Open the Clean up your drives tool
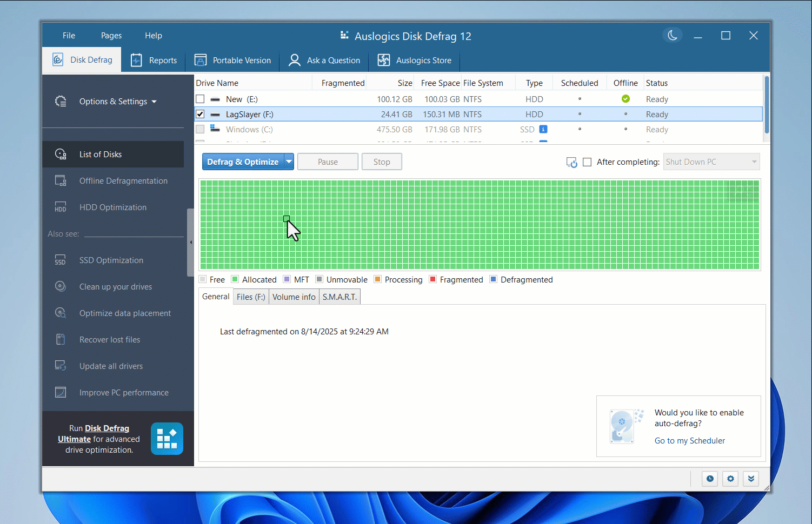Image resolution: width=812 pixels, height=524 pixels. 115,286
